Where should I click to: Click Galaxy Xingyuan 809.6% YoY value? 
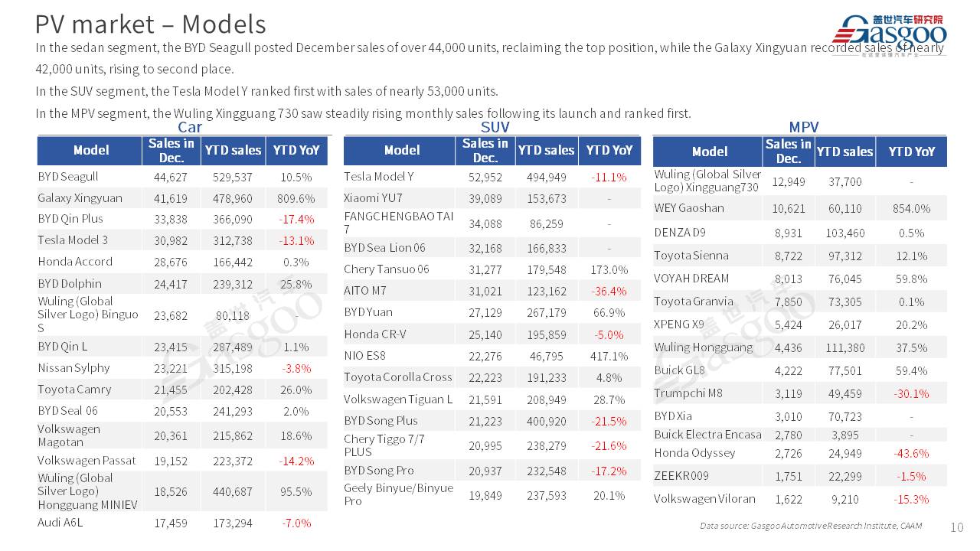pyautogui.click(x=296, y=197)
